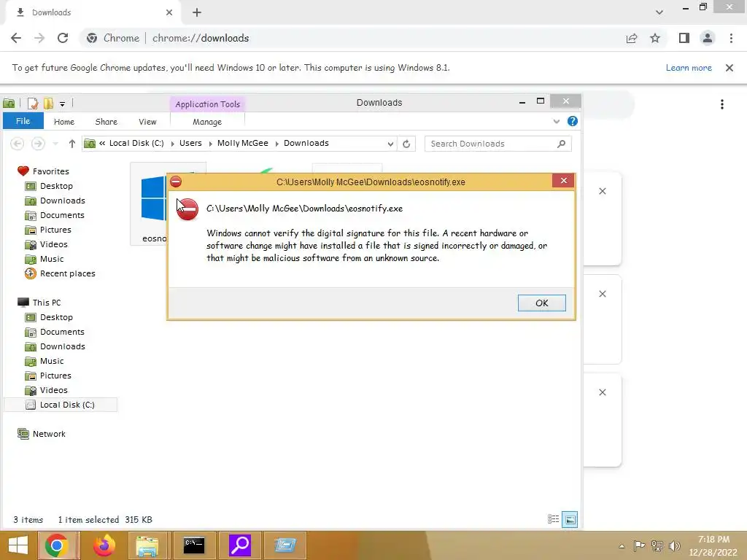Click the search magnifier in Explorer
Screen dimensions: 747x560
562,144
